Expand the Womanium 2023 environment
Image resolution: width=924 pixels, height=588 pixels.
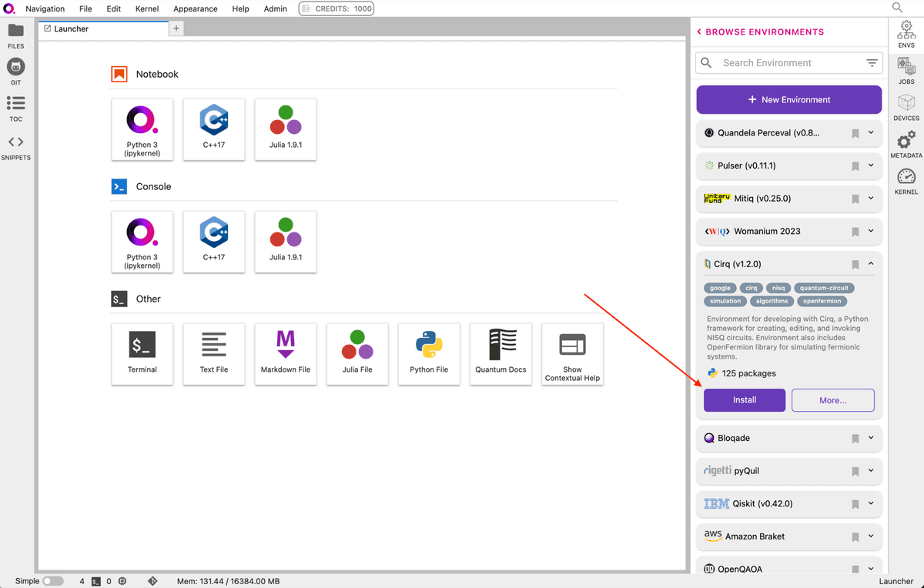tap(871, 231)
